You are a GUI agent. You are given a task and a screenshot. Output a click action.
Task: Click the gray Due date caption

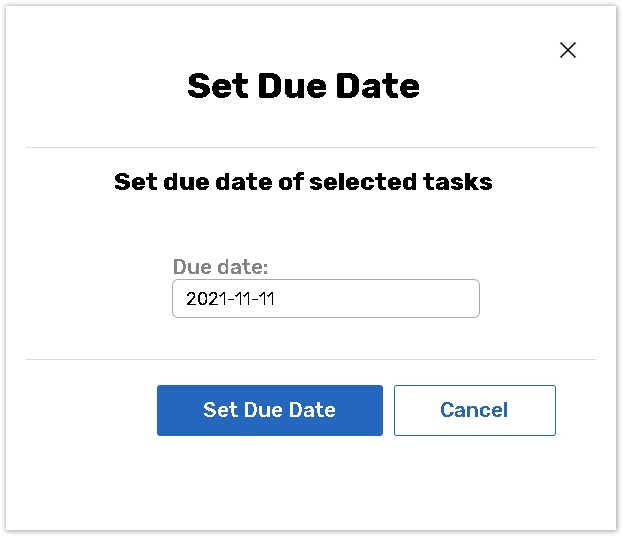pyautogui.click(x=220, y=267)
